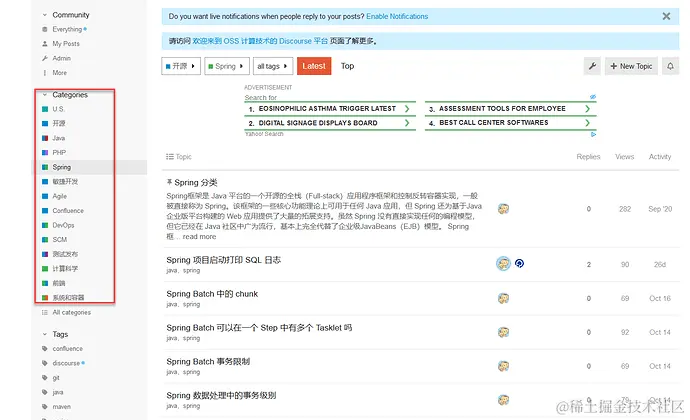690x420 pixels.
Task: Click the category wrench admin button
Action: (x=592, y=66)
